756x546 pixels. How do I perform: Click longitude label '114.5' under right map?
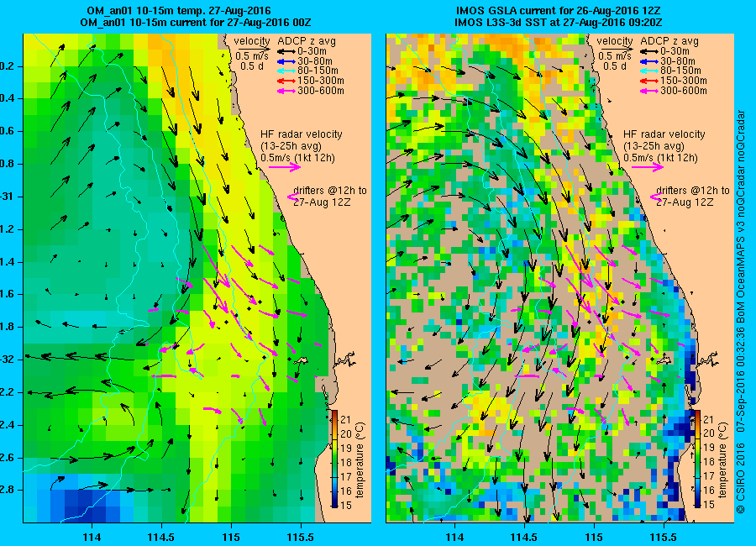pos(524,538)
